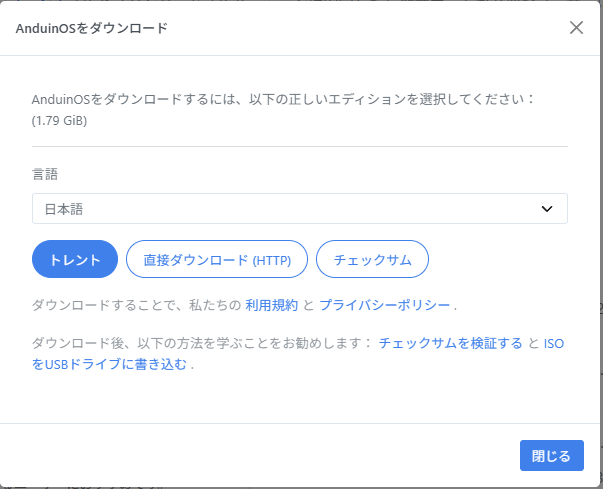The height and width of the screenshot is (489, 603).
Task: Click the chevron arrow in the language selector
Action: pyautogui.click(x=547, y=208)
